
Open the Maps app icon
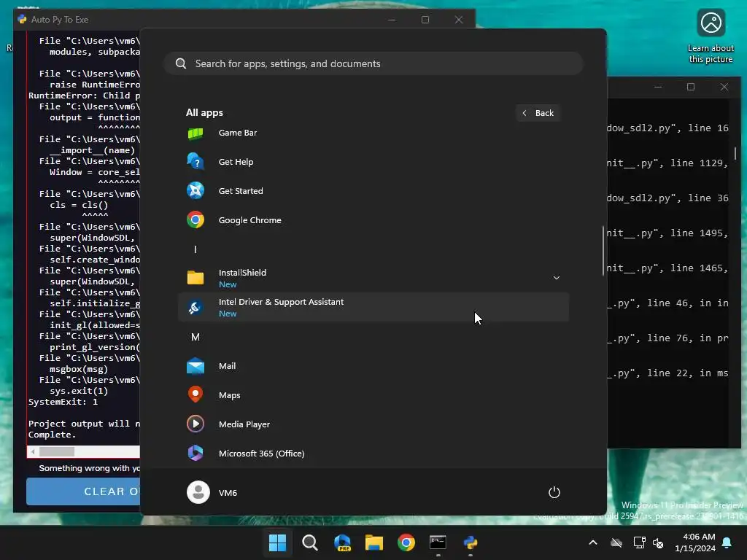click(x=196, y=395)
